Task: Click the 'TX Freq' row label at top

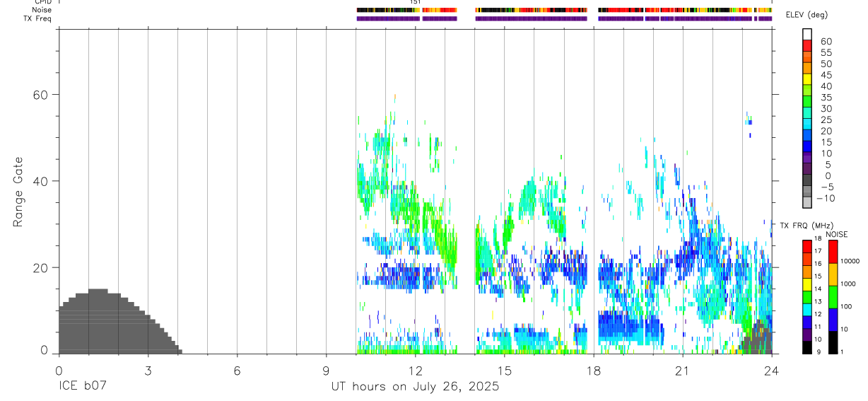Action: 38,18
